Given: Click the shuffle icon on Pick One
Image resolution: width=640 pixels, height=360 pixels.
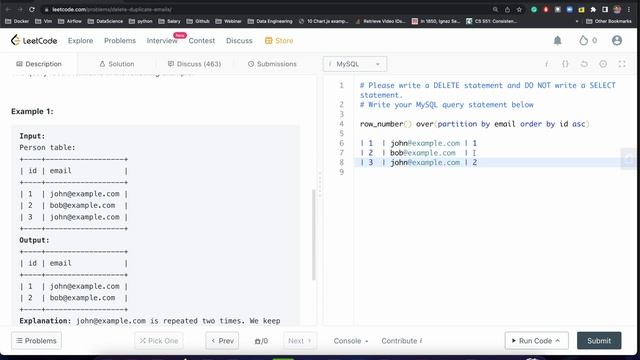Looking at the screenshot, I should tap(142, 340).
